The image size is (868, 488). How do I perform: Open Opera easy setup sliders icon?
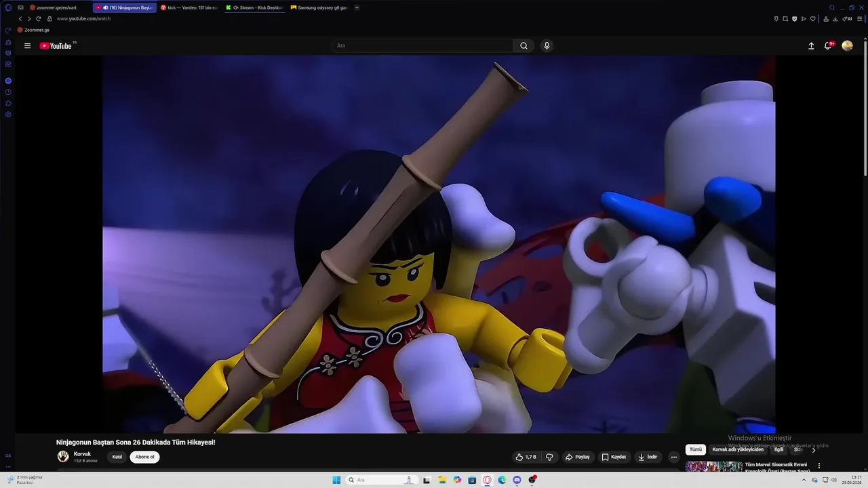coord(860,19)
